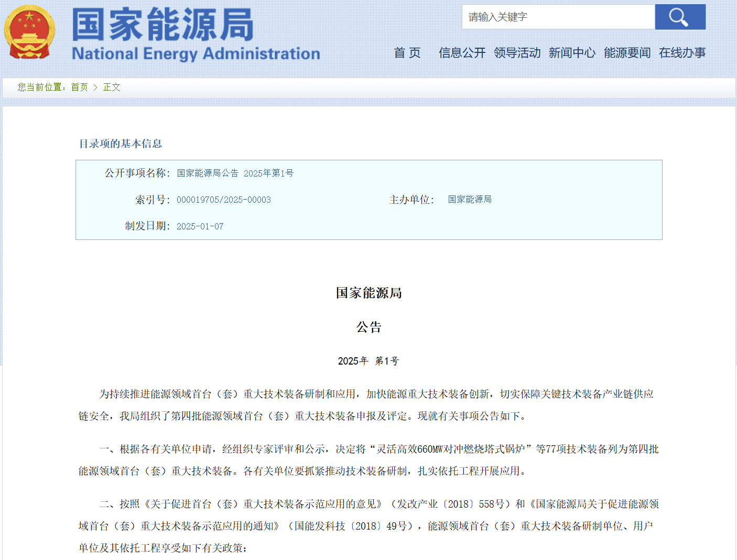Open the 新闻中心 menu item
Image resolution: width=737 pixels, height=560 pixels.
point(572,53)
